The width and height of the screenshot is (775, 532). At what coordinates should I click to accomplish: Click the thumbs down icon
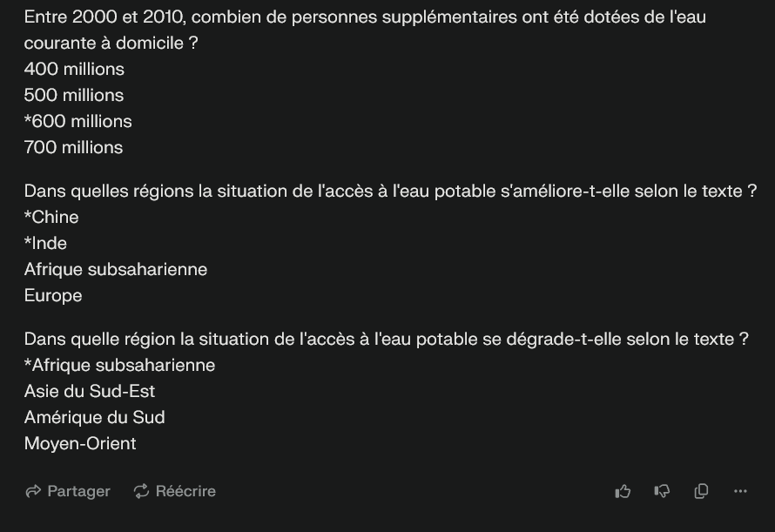[662, 491]
